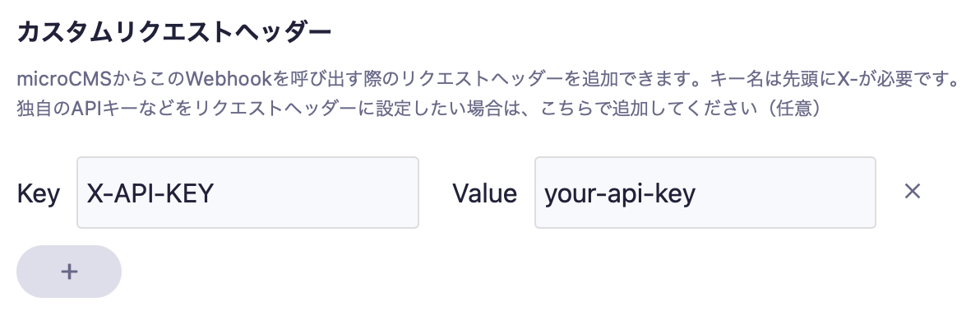Click the Value label

tap(484, 193)
